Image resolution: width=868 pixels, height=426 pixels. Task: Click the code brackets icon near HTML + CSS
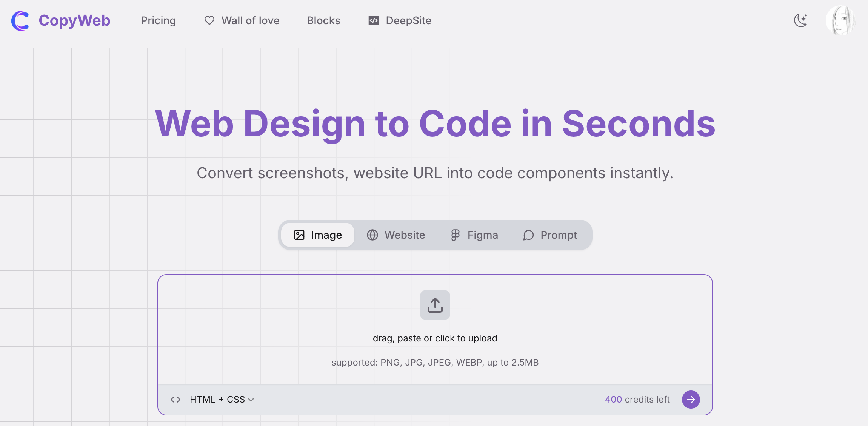[175, 400]
